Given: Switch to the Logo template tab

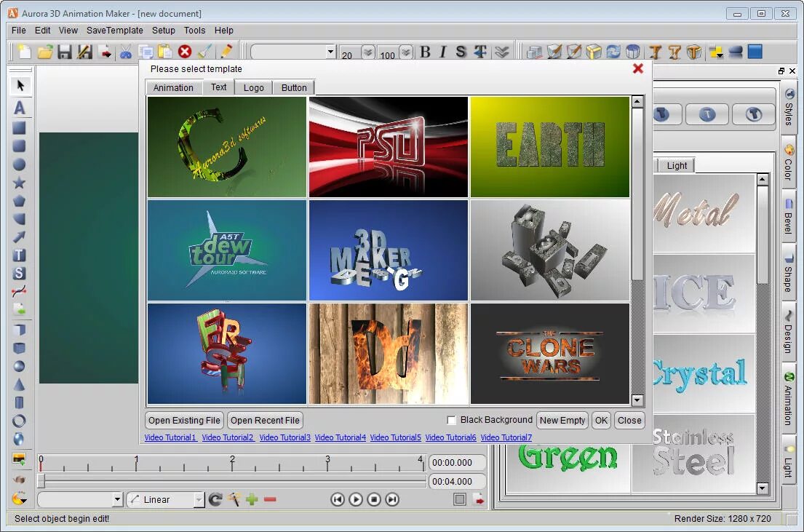Looking at the screenshot, I should [x=253, y=87].
